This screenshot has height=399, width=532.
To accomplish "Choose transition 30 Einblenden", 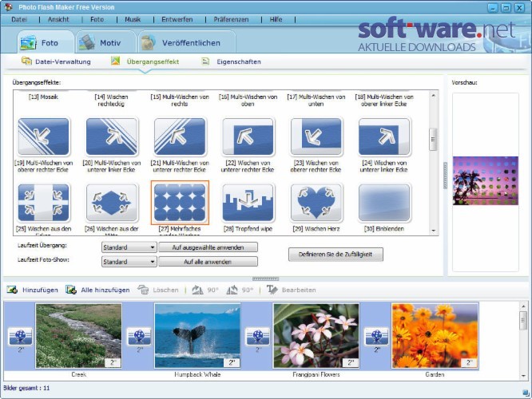I will (384, 203).
